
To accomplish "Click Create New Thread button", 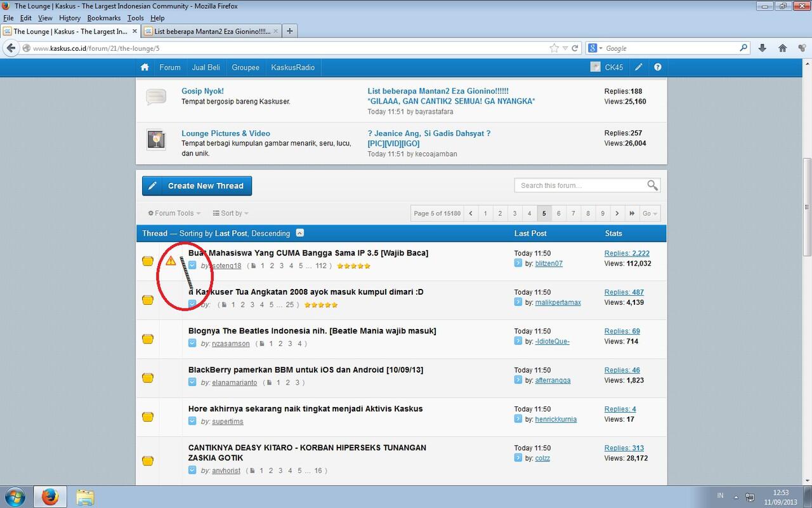I will point(197,185).
